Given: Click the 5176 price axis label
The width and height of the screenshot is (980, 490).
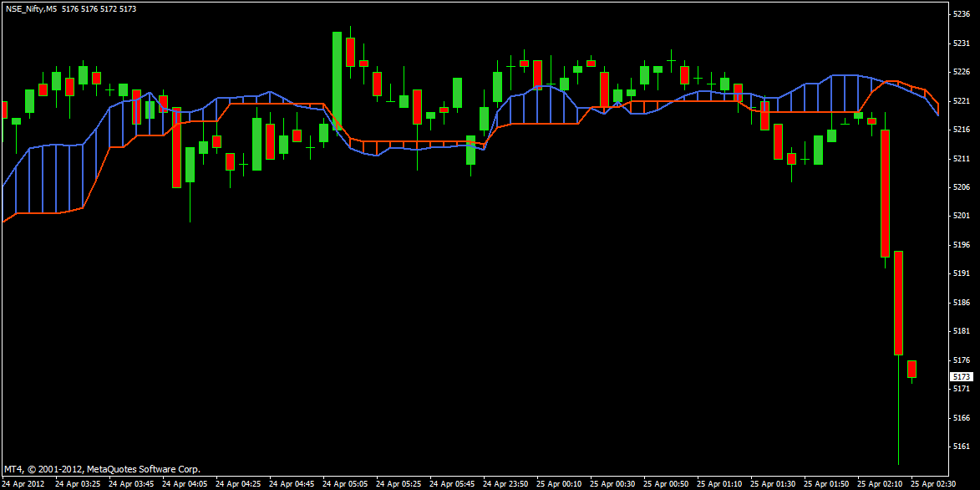Looking at the screenshot, I should tap(961, 360).
